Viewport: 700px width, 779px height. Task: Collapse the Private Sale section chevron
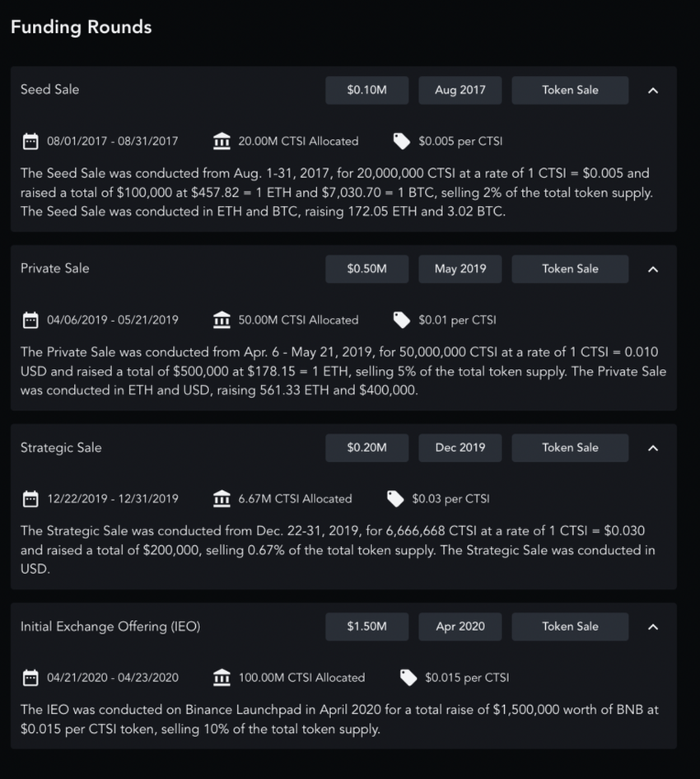click(653, 269)
